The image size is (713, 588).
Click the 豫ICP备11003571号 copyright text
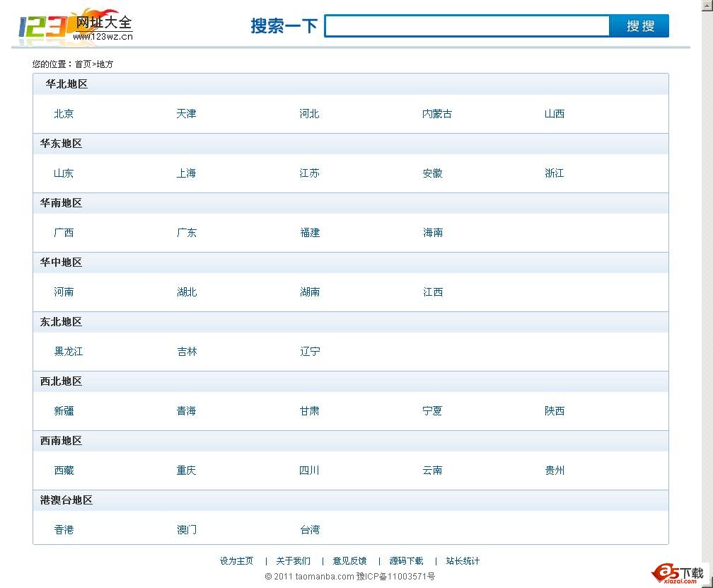point(395,577)
